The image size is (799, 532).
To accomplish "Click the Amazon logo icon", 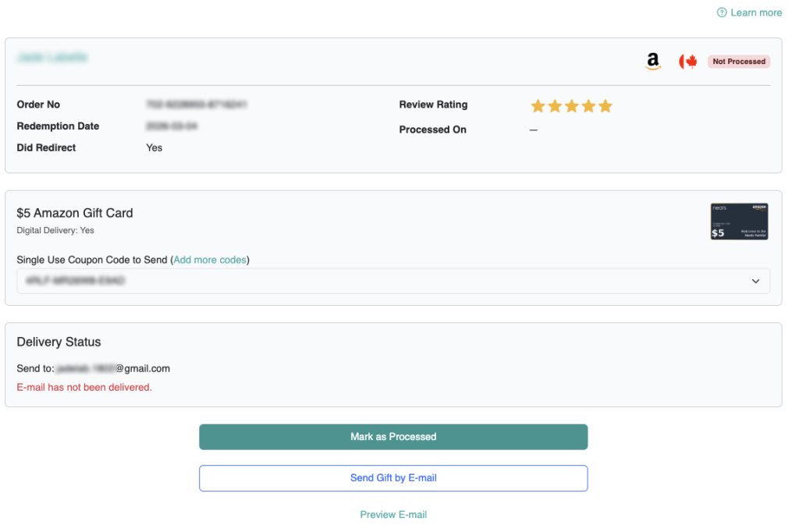I will (653, 62).
